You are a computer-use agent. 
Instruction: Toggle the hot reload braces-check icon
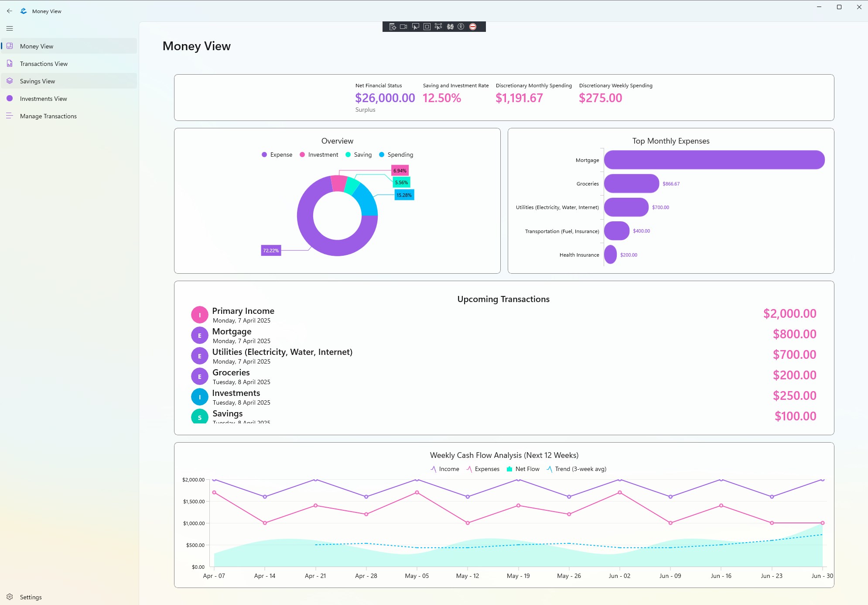coord(450,27)
